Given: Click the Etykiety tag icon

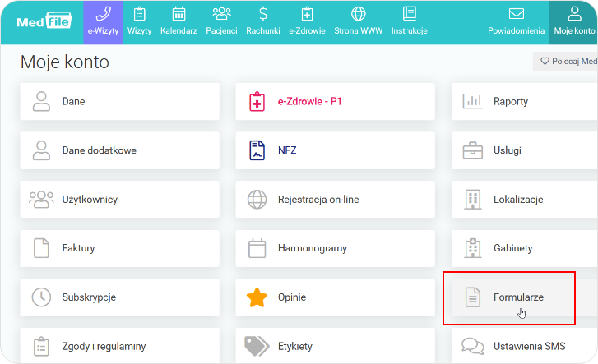Looking at the screenshot, I should coord(257,346).
